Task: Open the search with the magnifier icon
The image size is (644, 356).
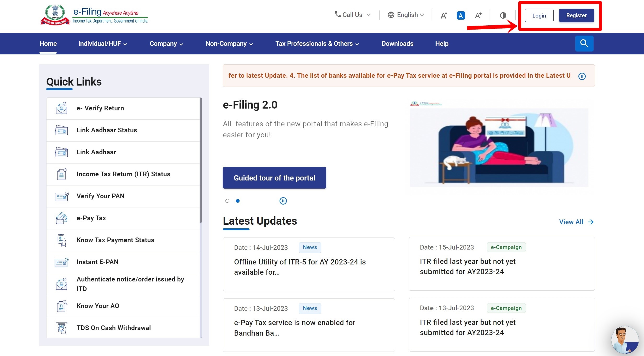Action: pos(584,43)
